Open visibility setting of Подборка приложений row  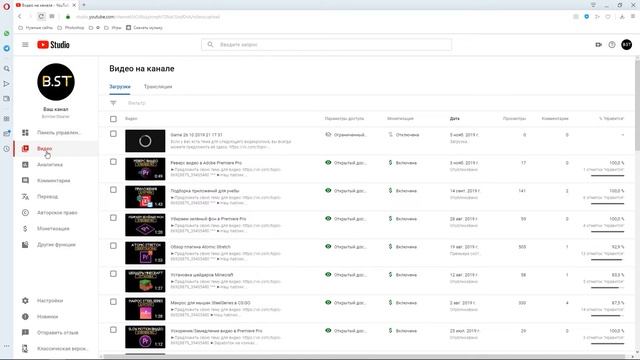pos(346,191)
